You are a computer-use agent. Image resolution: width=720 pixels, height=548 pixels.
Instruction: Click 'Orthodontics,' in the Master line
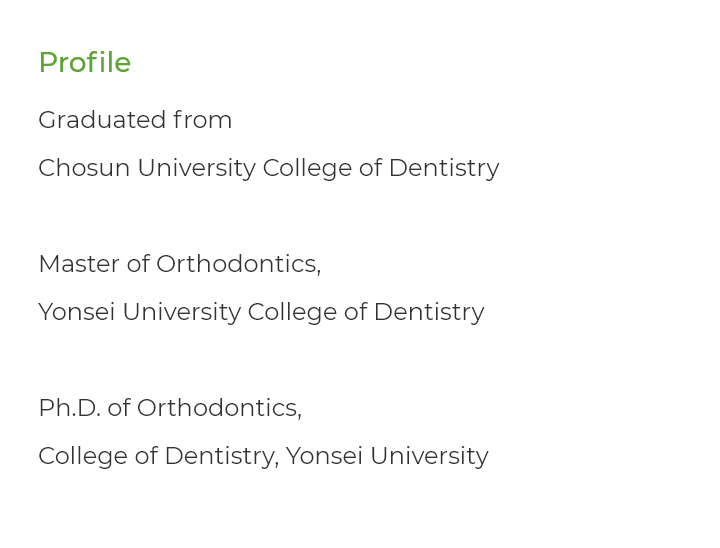238,264
